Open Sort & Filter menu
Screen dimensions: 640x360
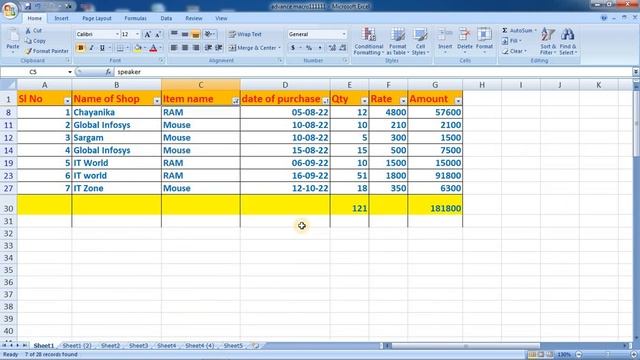click(548, 41)
